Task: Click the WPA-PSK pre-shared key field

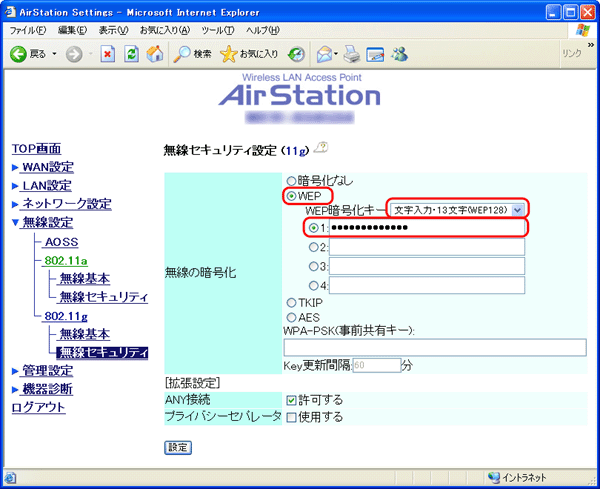Action: 435,347
